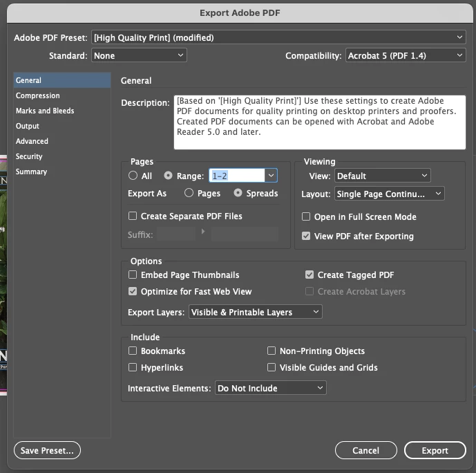The image size is (476, 473).
Task: Click the Save Preset button
Action: click(x=47, y=450)
